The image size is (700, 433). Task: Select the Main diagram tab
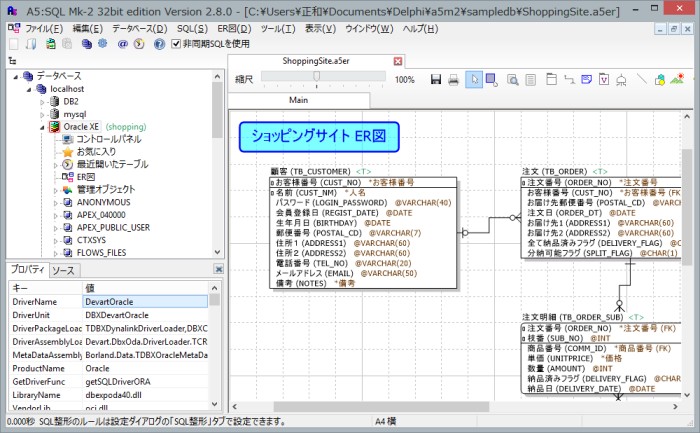click(299, 100)
